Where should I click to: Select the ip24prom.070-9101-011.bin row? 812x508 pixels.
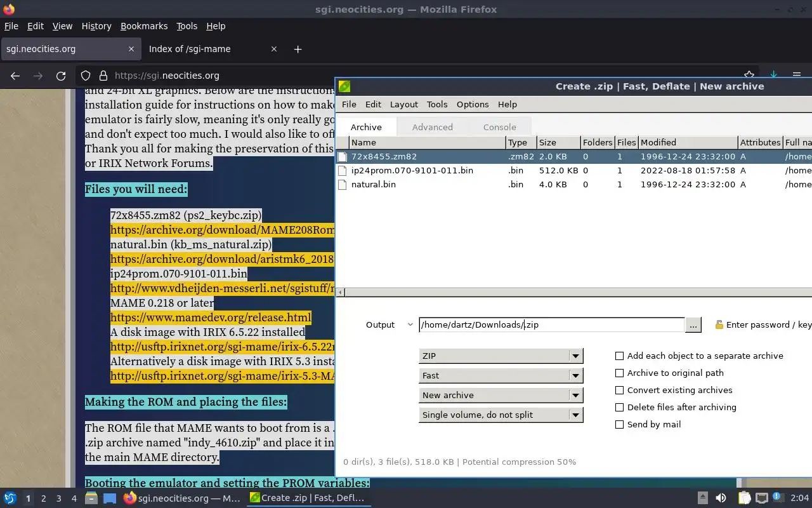pyautogui.click(x=574, y=170)
